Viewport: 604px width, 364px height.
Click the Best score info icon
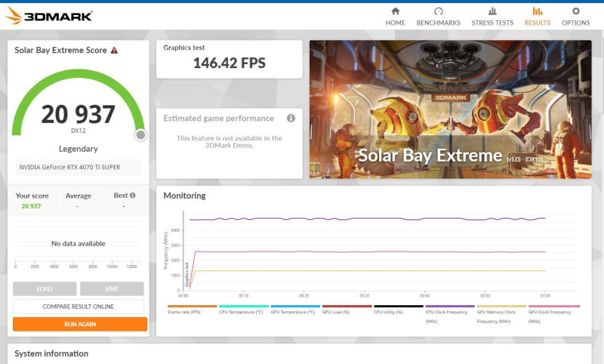[x=133, y=196]
